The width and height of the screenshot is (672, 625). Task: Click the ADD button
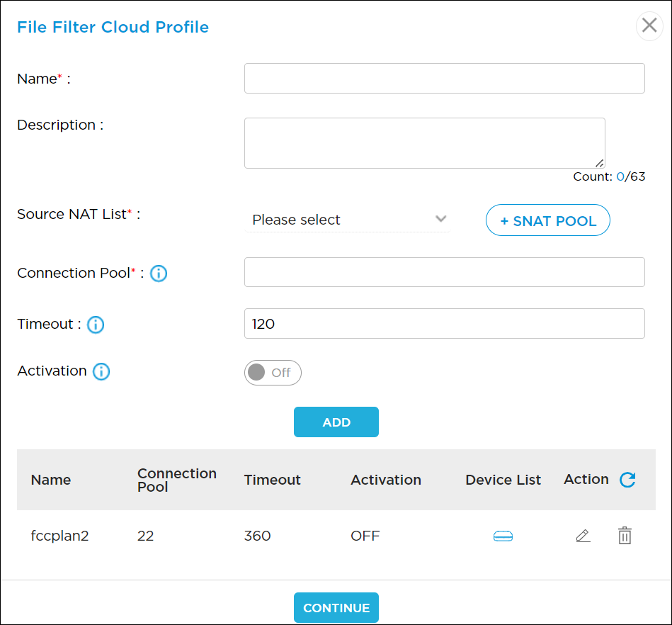pyautogui.click(x=336, y=422)
